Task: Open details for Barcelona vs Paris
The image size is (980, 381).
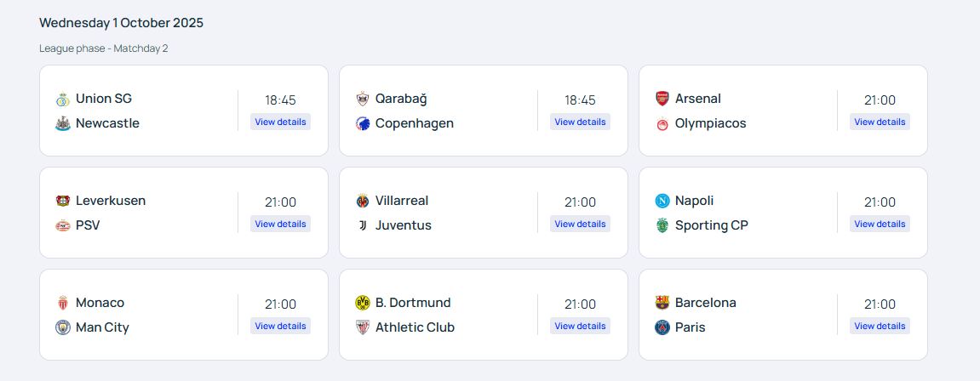Action: point(880,326)
